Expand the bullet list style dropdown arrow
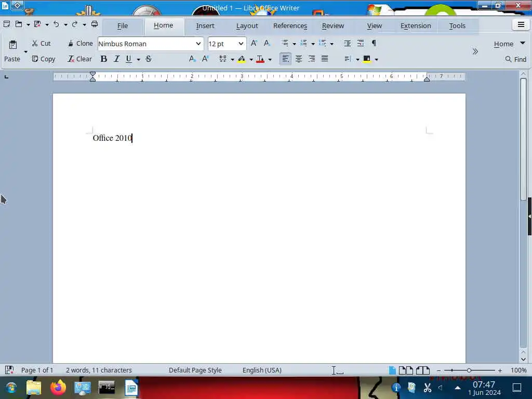Viewport: 532px width, 399px height. 294,44
